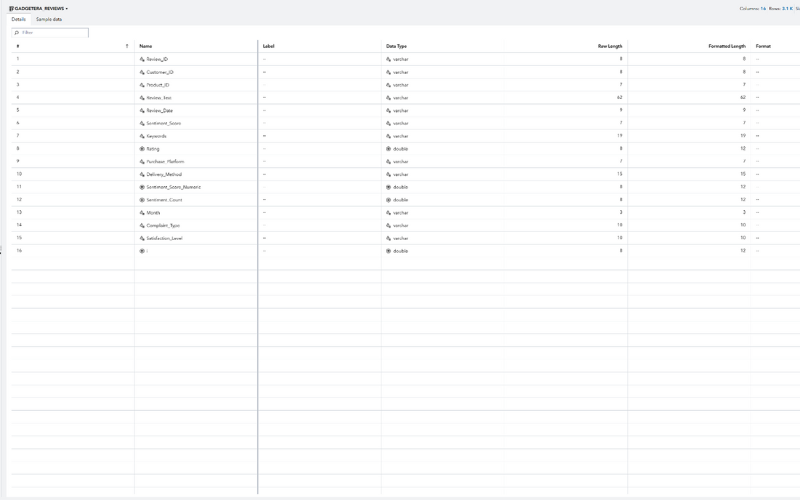Click the numeric icon next to Sentiment_Score_Numeric
The image size is (800, 500).
(x=142, y=187)
